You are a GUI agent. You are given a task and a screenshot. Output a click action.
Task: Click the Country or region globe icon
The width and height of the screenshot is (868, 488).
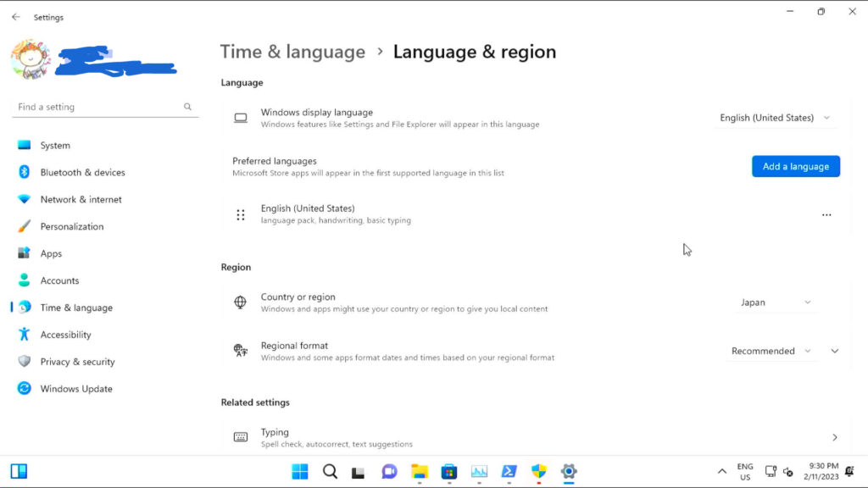(240, 302)
